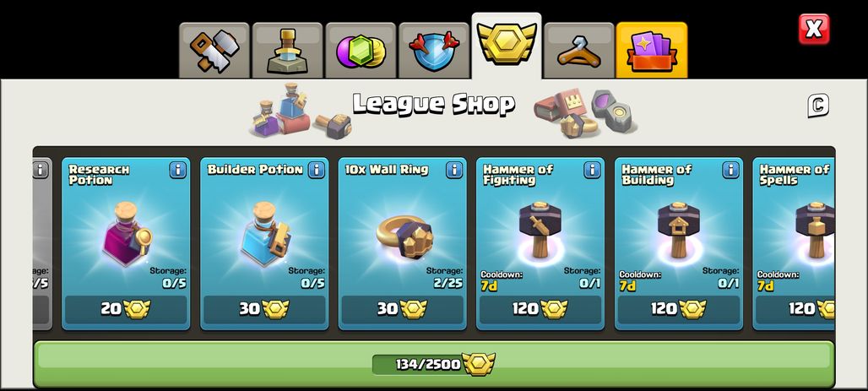
Task: Buy 10x Wall Ring for 30 medals
Action: 403,310
